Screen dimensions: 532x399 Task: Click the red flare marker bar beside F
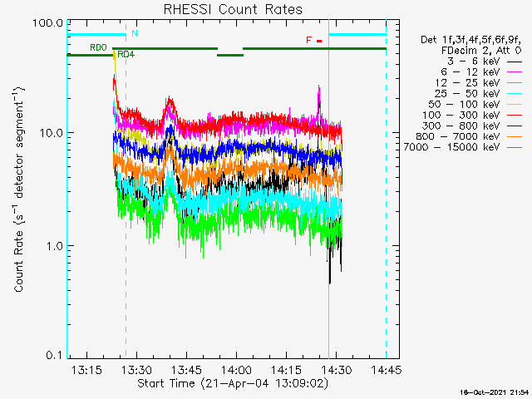click(319, 41)
